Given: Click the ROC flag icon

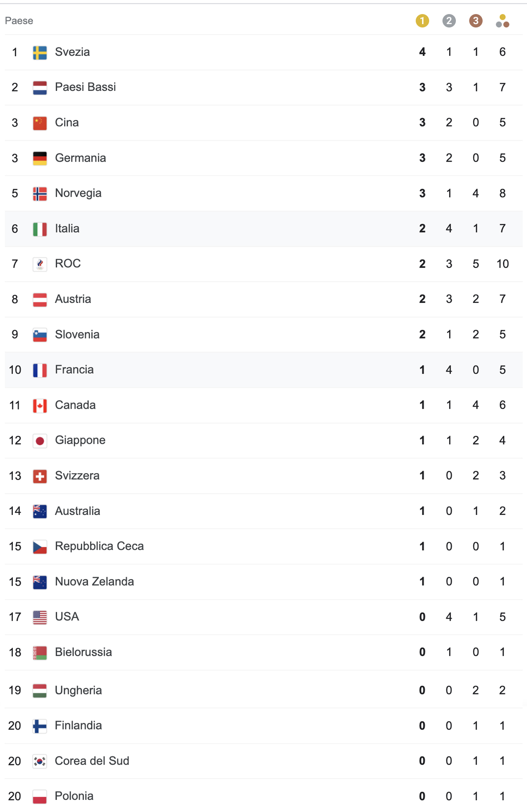Looking at the screenshot, I should (40, 264).
